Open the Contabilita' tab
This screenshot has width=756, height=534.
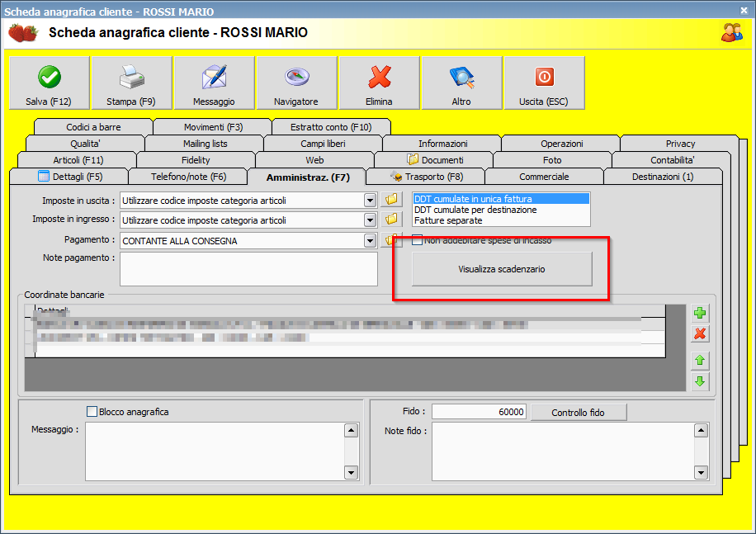coord(672,160)
